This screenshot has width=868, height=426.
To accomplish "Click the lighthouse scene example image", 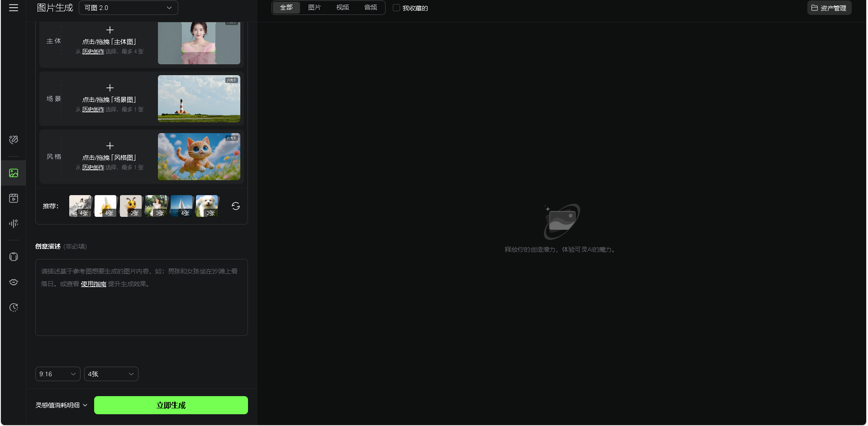I will click(x=199, y=99).
